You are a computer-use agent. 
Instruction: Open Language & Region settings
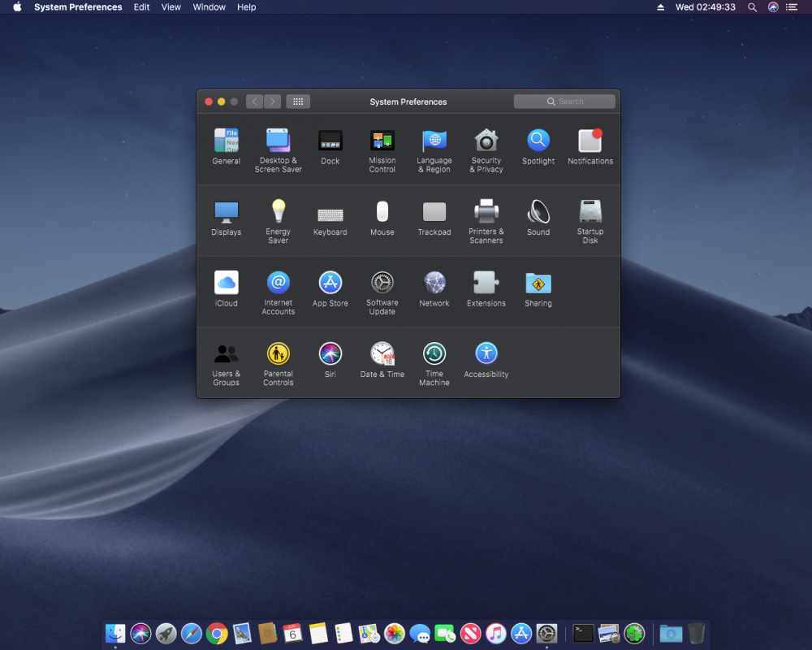434,150
